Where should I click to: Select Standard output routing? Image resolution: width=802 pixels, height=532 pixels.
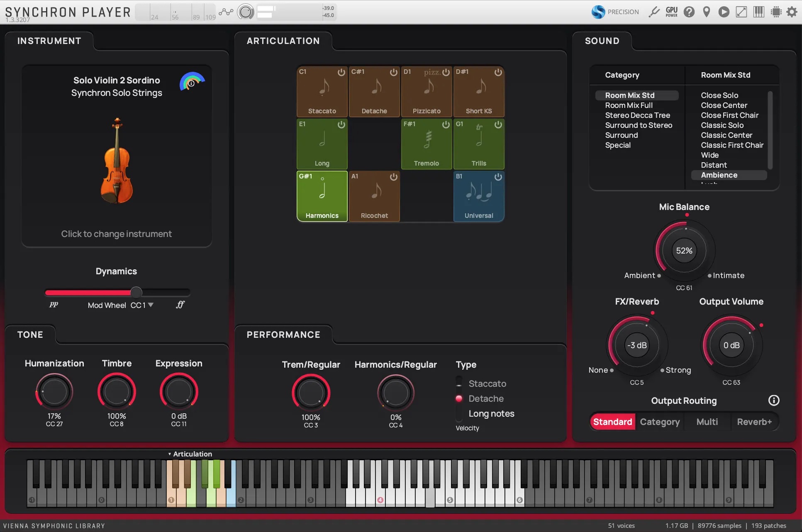612,422
